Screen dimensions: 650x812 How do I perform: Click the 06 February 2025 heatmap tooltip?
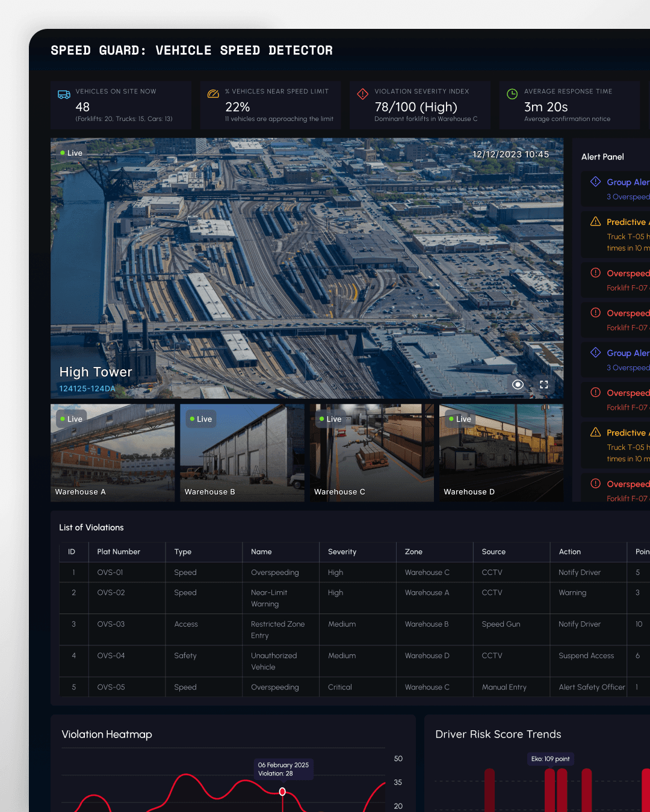pyautogui.click(x=283, y=769)
